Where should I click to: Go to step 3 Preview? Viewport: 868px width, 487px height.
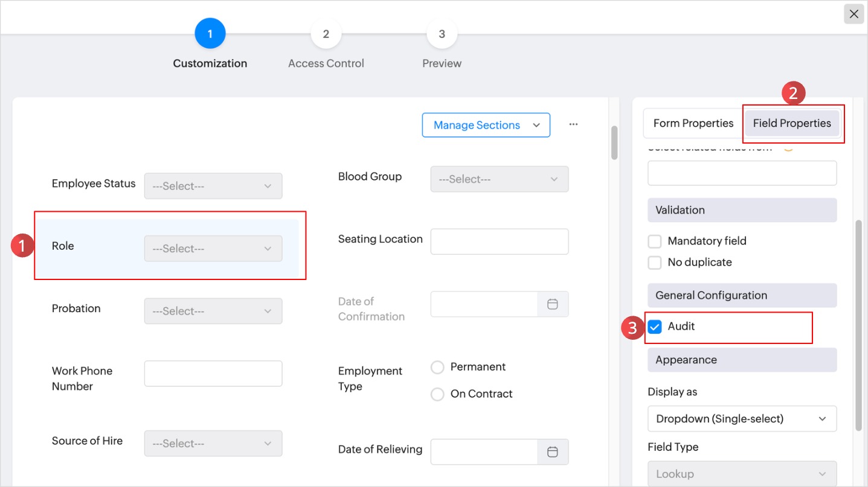click(x=442, y=34)
